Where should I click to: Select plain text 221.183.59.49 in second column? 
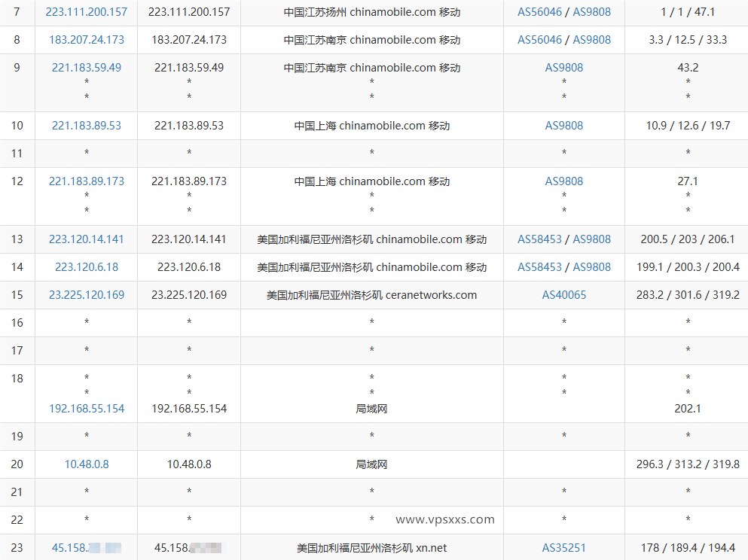tap(189, 68)
